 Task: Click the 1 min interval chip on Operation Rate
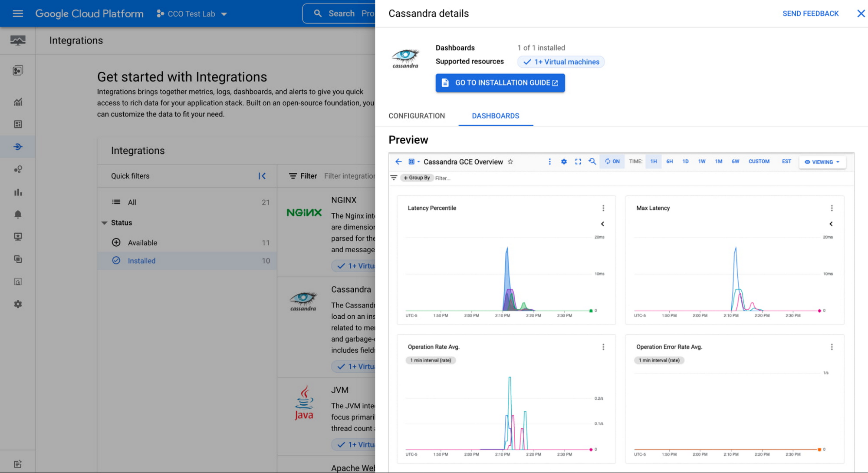tap(431, 360)
